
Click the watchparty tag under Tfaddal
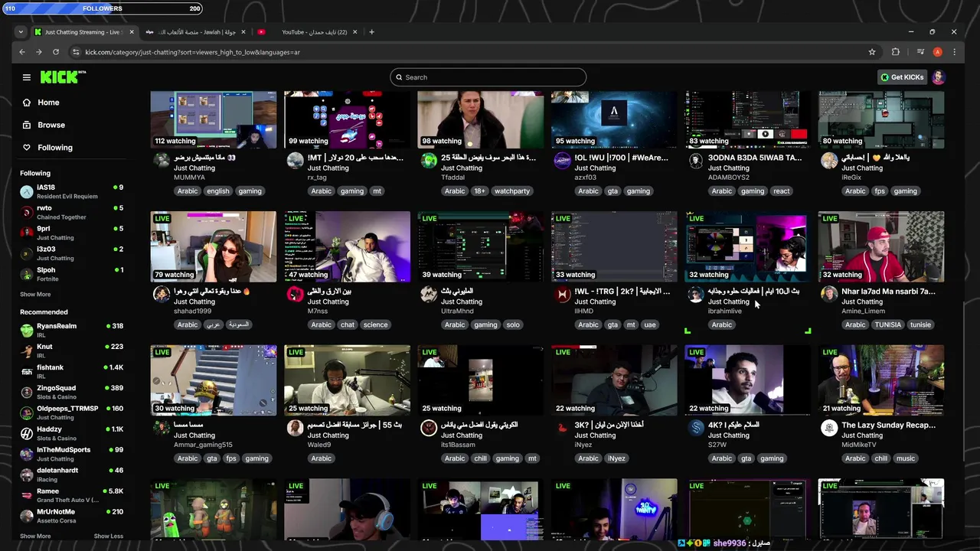511,191
